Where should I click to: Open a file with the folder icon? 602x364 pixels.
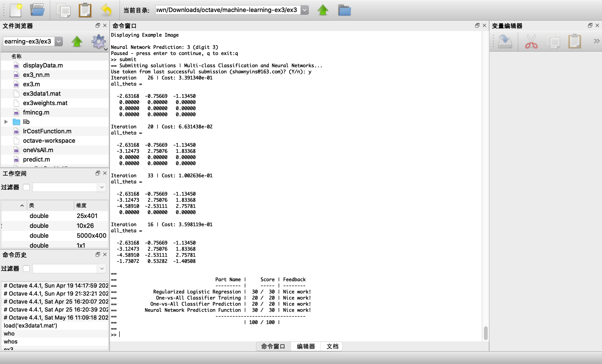(x=37, y=10)
